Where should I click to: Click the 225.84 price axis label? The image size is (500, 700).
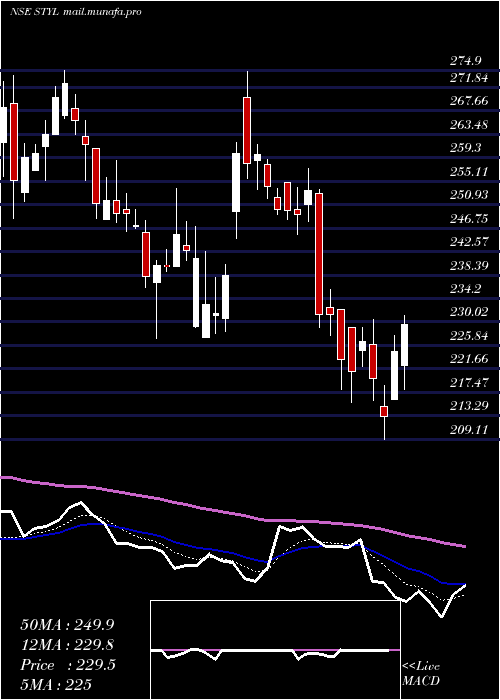click(468, 336)
